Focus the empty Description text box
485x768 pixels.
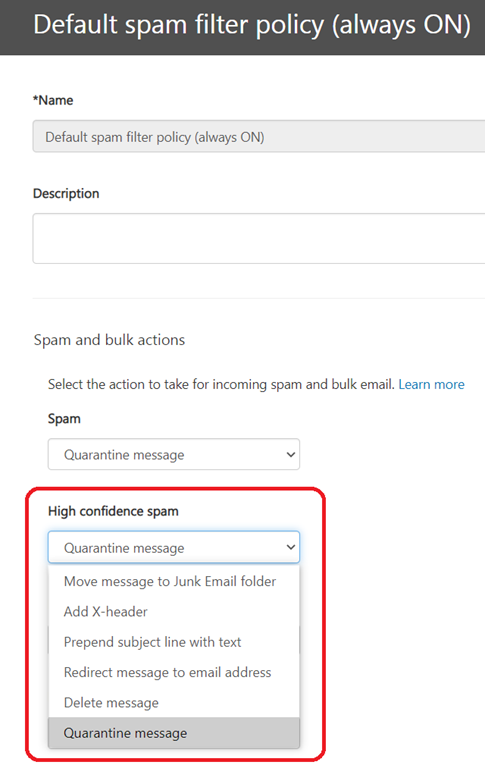coord(259,239)
